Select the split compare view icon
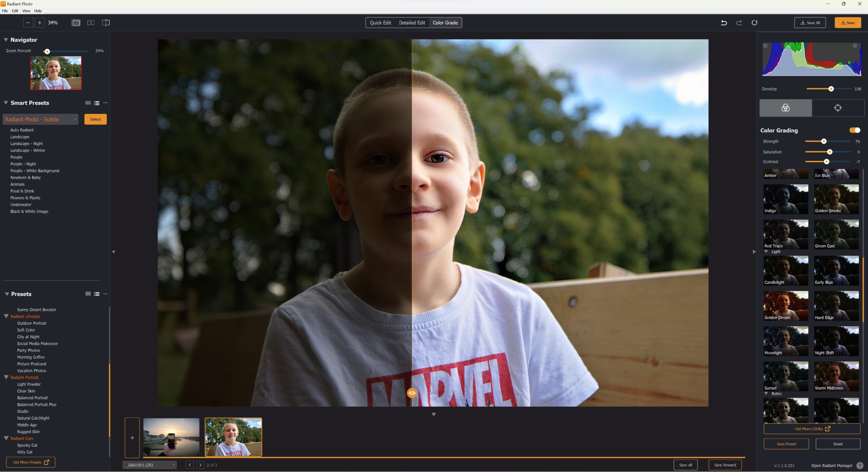Screen dimensions: 868x472 point(106,23)
